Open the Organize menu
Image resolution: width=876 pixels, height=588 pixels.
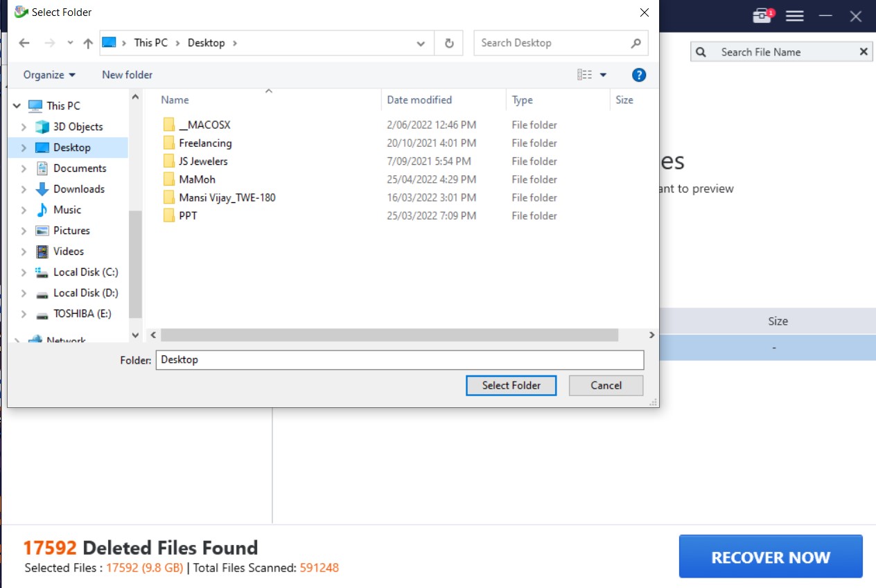tap(49, 75)
